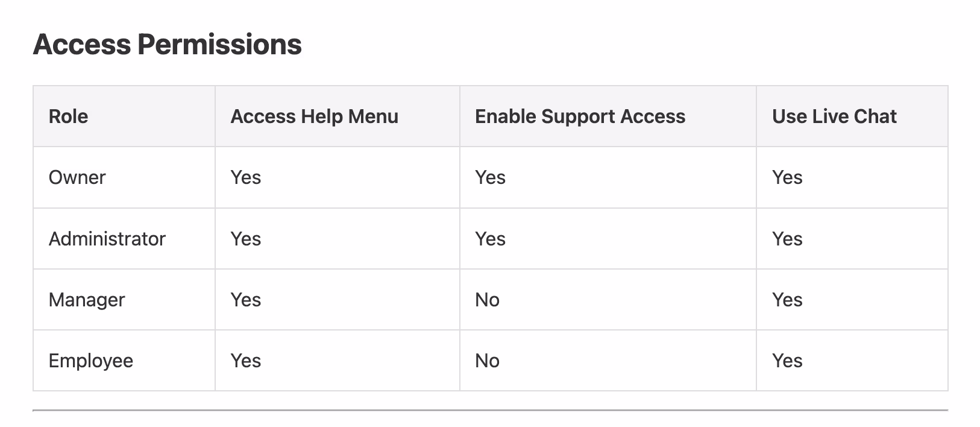Click Manager's Access Help Menu Yes value
980x427 pixels.
(x=246, y=300)
